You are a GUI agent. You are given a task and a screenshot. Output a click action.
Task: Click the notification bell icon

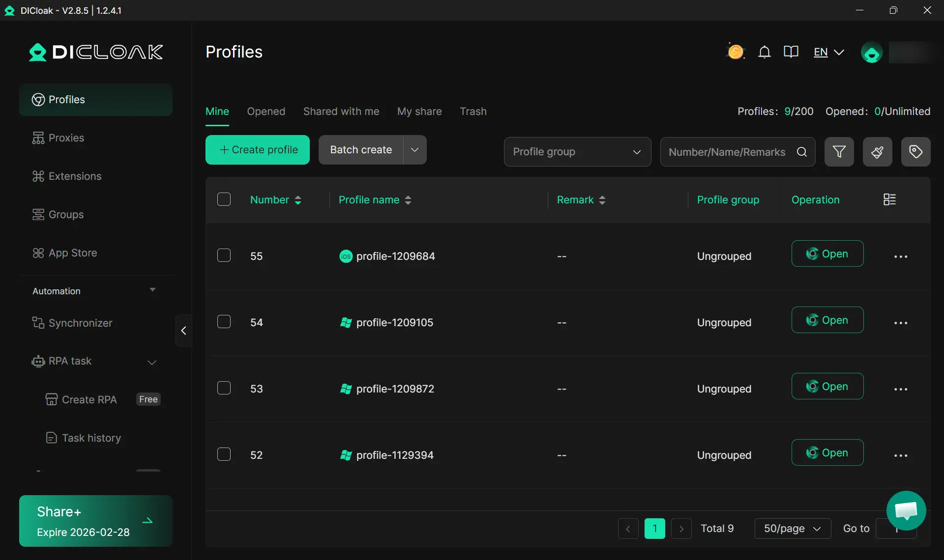[x=764, y=52]
